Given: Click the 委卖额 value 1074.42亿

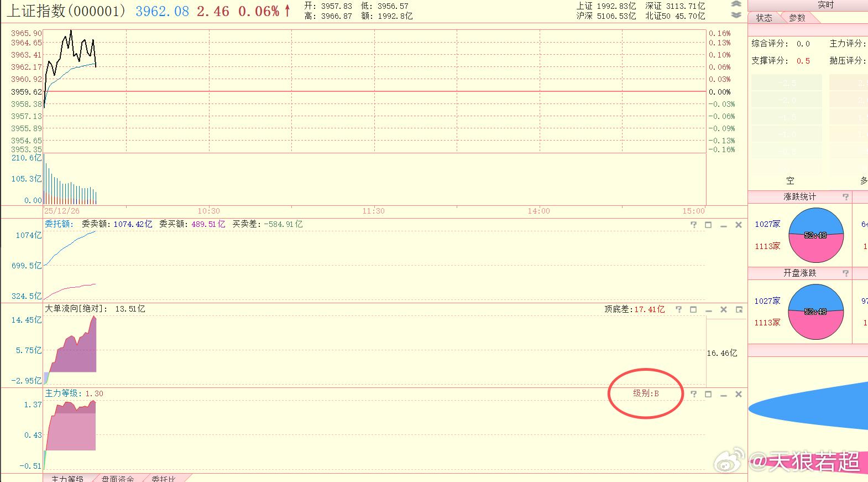Looking at the screenshot, I should tap(133, 224).
